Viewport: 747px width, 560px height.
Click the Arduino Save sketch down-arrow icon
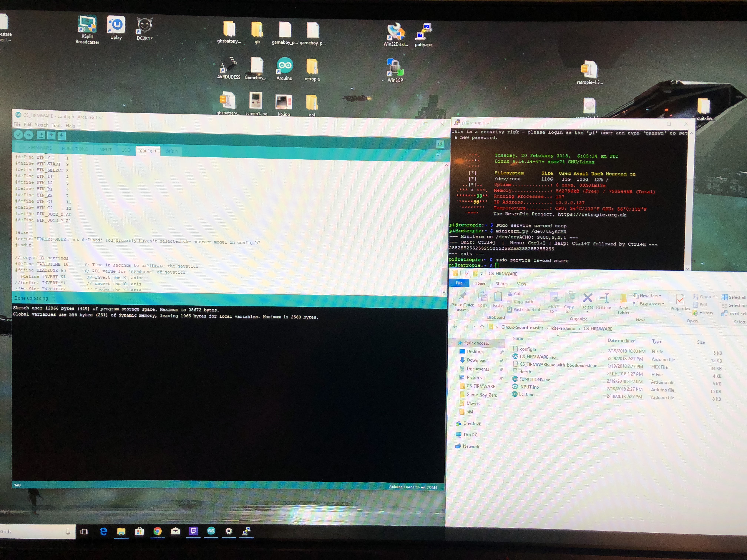pyautogui.click(x=62, y=135)
